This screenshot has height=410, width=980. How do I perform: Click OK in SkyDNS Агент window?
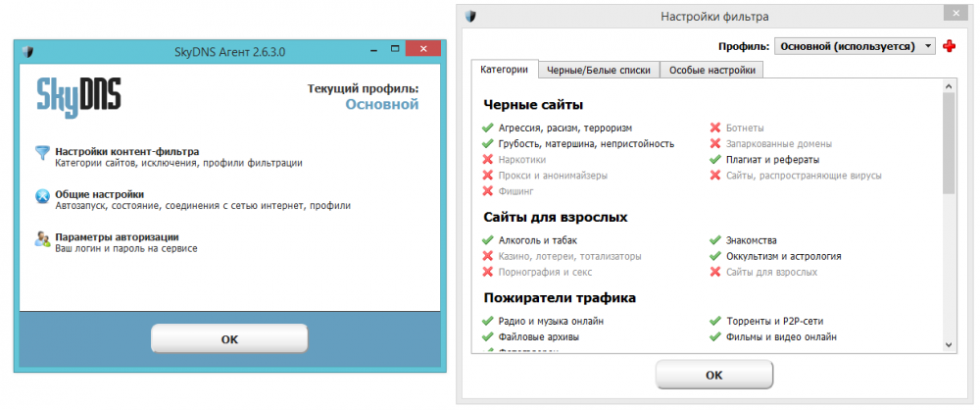click(229, 339)
